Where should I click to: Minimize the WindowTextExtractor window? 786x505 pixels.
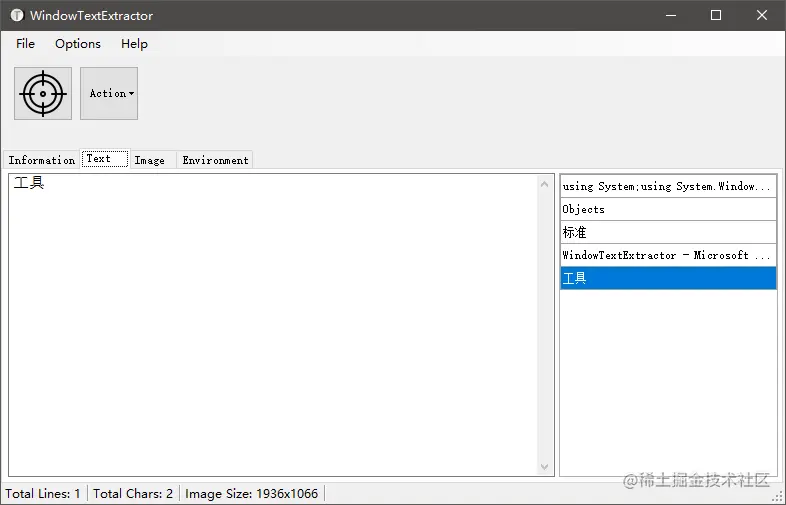671,15
